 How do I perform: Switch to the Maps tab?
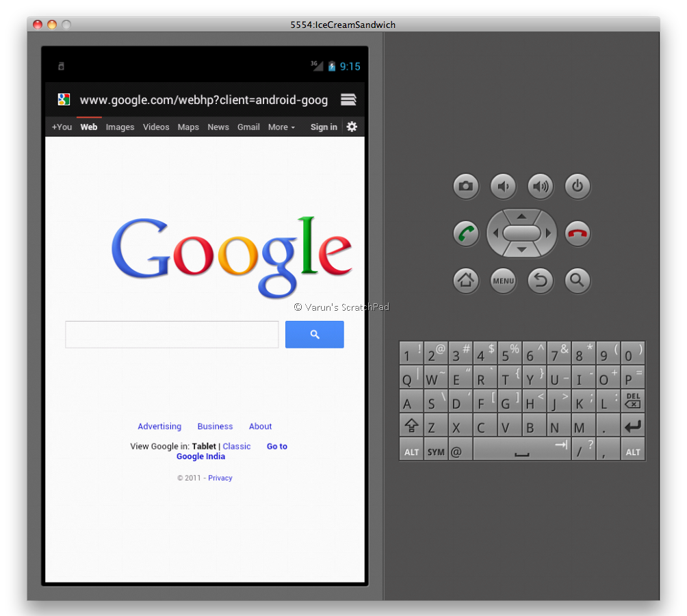tap(188, 127)
